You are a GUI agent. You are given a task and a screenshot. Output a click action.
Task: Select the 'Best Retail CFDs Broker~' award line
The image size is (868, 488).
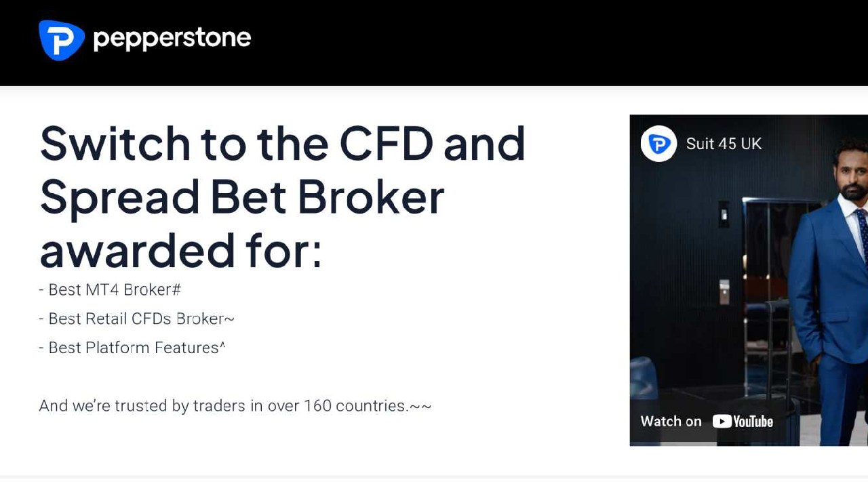(x=136, y=319)
